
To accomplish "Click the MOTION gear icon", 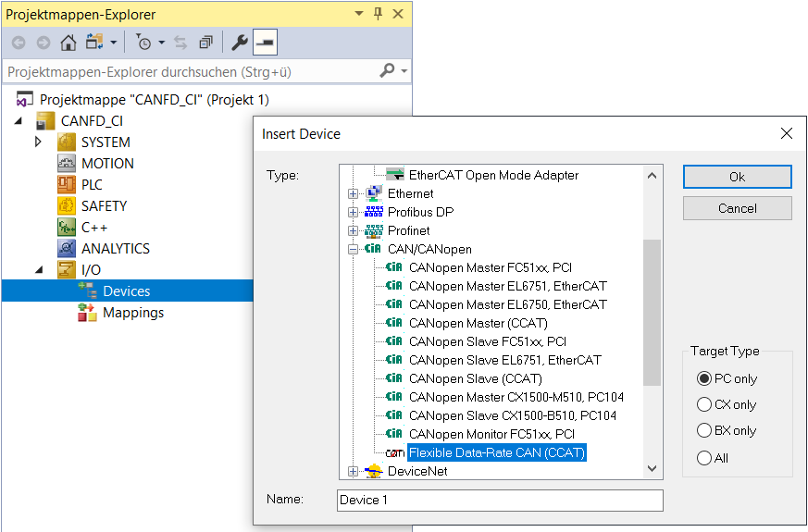I will pyautogui.click(x=66, y=163).
